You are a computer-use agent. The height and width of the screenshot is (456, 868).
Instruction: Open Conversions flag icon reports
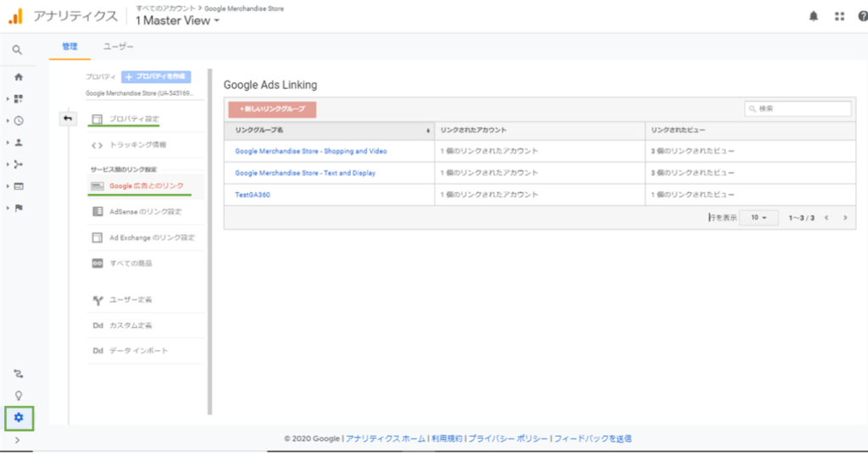tap(19, 208)
